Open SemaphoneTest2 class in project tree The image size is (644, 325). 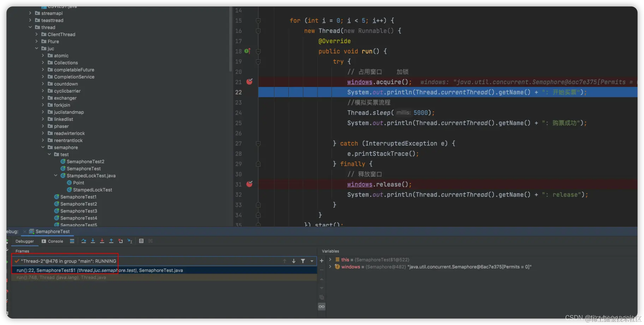(85, 161)
